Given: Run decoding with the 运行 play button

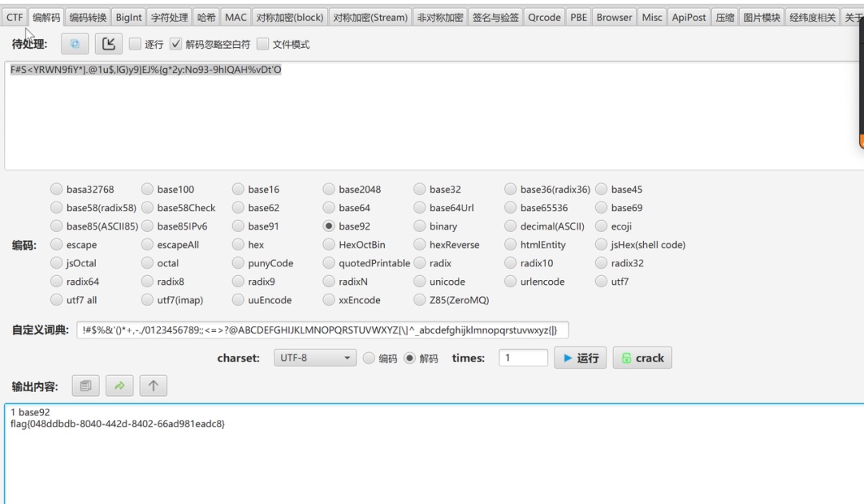Looking at the screenshot, I should tap(579, 358).
